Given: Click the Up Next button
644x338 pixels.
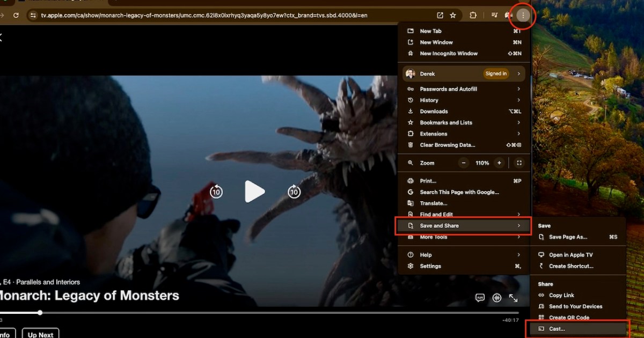Looking at the screenshot, I should tap(41, 334).
